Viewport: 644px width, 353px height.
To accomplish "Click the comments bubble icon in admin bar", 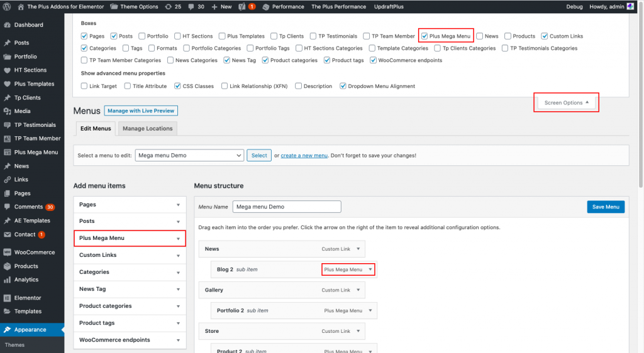I will click(x=191, y=6).
